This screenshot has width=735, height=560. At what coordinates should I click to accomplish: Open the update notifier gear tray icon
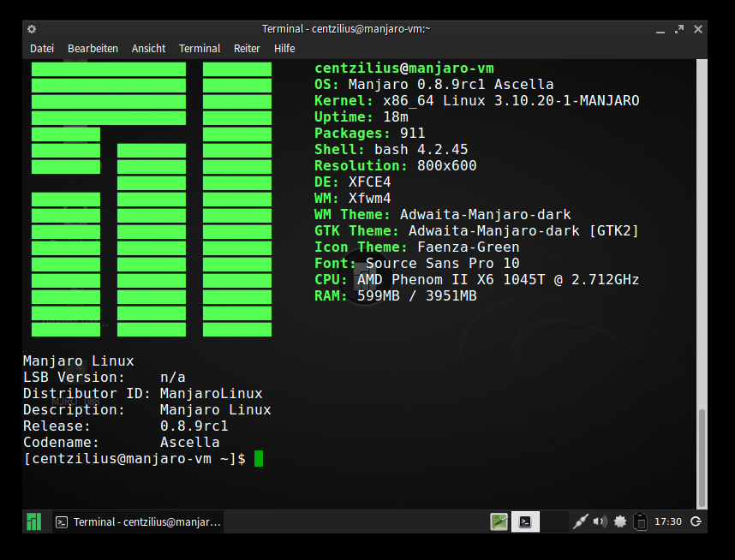[620, 521]
